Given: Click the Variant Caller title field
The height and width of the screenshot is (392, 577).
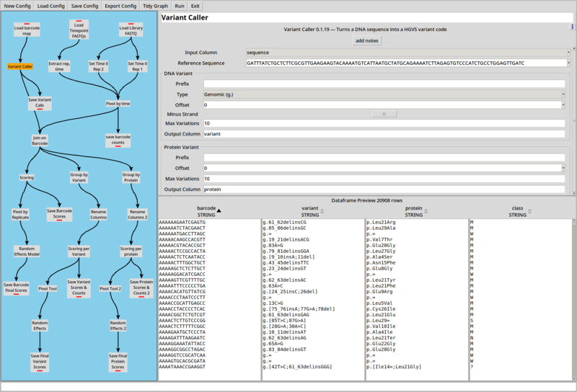Looking at the screenshot, I should [366, 17].
